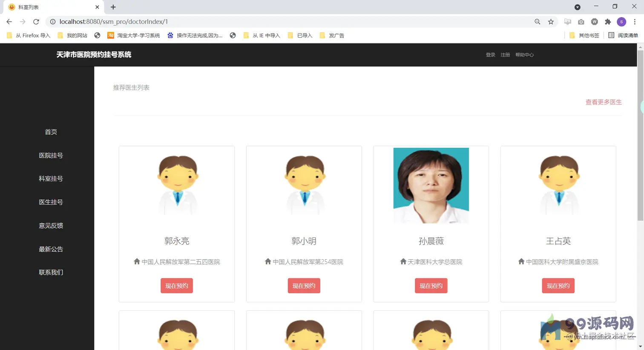Bookmark this page with the star icon
Screen dimensions: 644x350
point(551,22)
